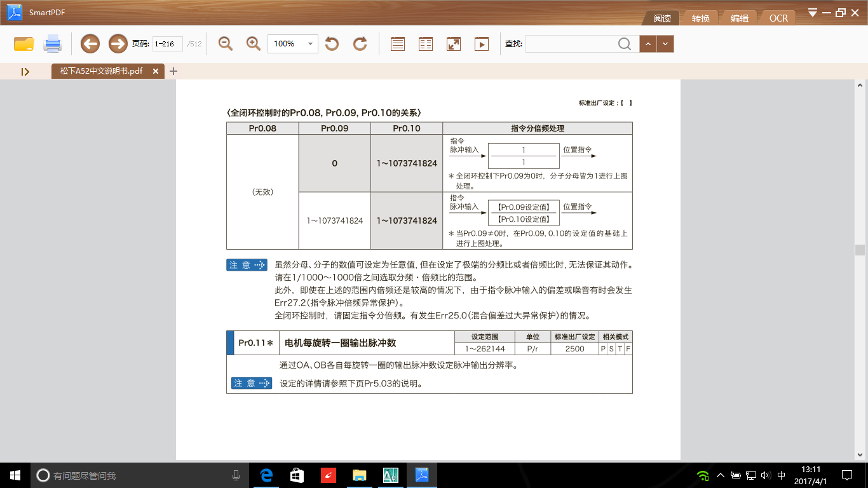Switch to two-page view
The height and width of the screenshot is (488, 868).
coord(426,44)
